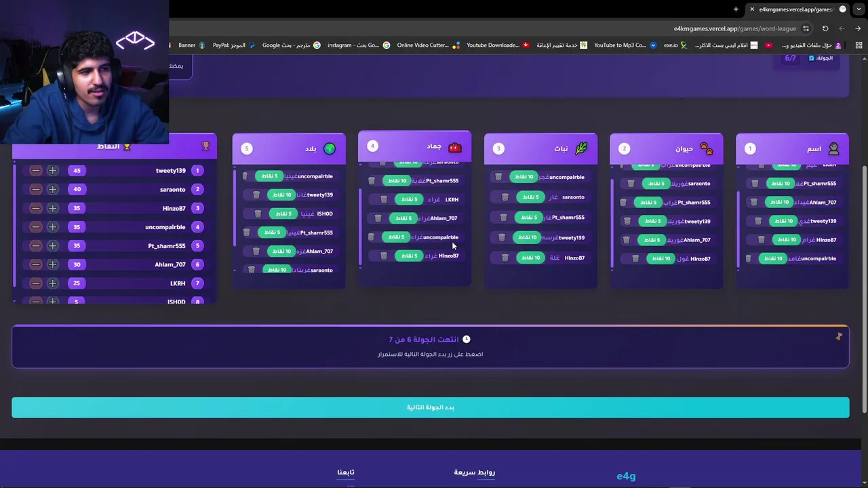Trash uncompairble's answer in the نبات column
The image size is (868, 488).
tap(498, 177)
